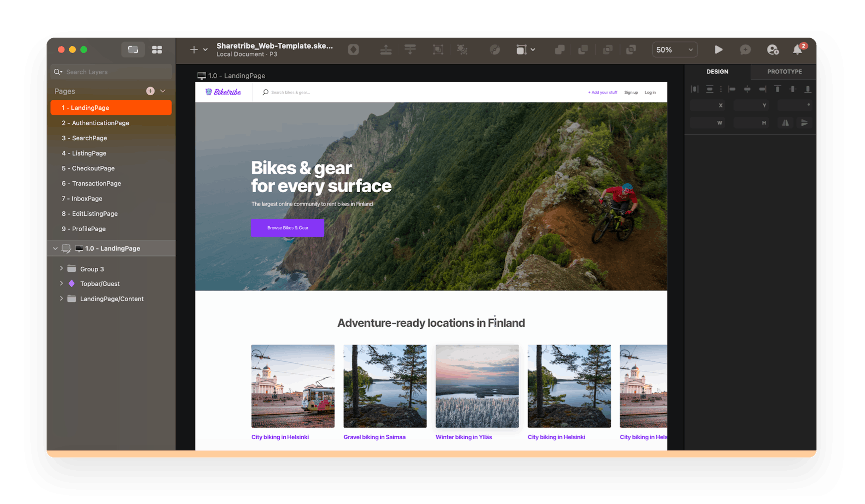Open the 5 - CheckoutPage page

tap(88, 168)
